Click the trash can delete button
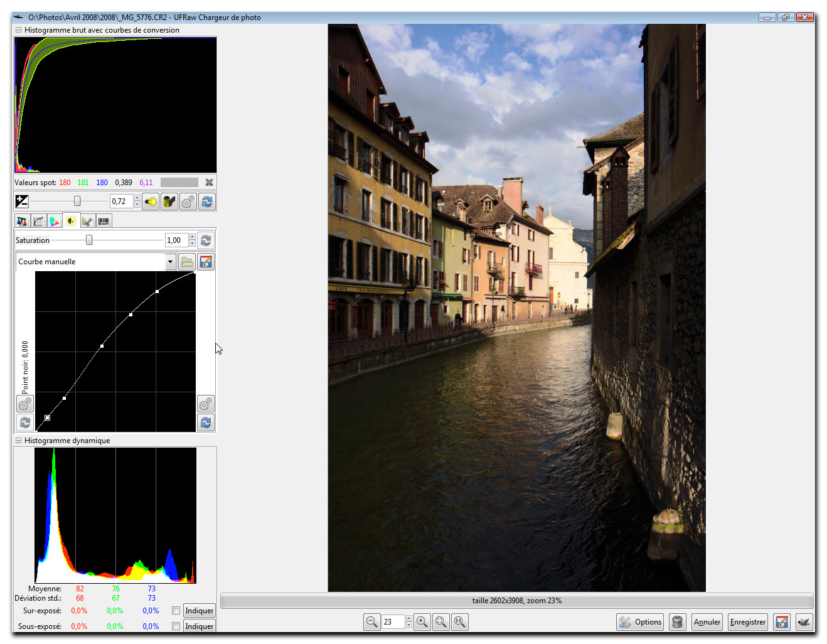The height and width of the screenshot is (644, 827). point(677,622)
